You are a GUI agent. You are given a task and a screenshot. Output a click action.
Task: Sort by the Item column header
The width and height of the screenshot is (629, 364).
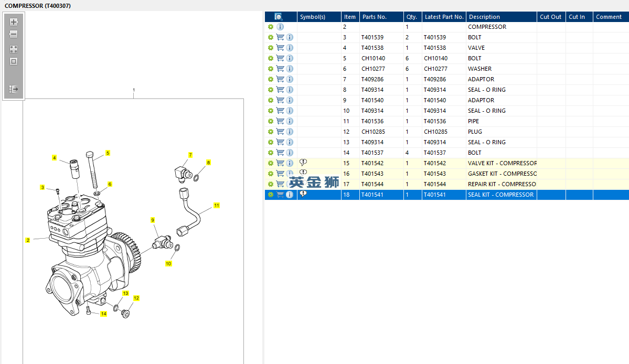click(x=350, y=17)
